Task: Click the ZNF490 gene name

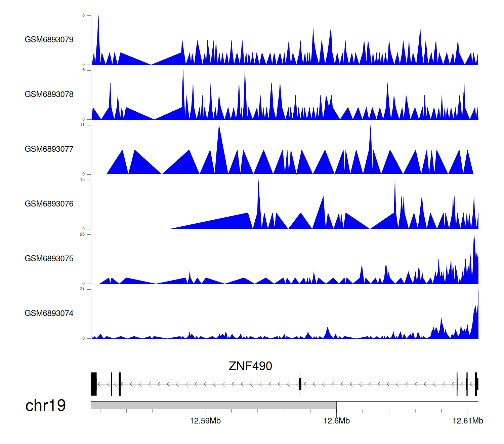Action: point(250,366)
